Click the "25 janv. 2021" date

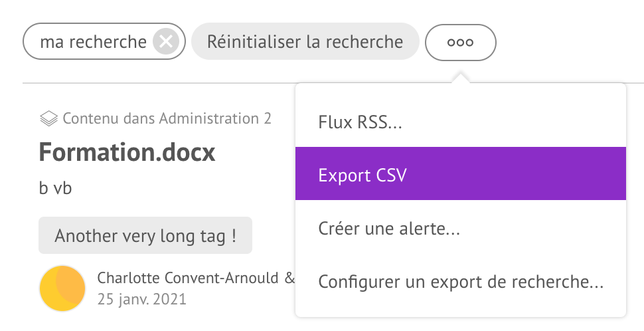click(x=141, y=299)
